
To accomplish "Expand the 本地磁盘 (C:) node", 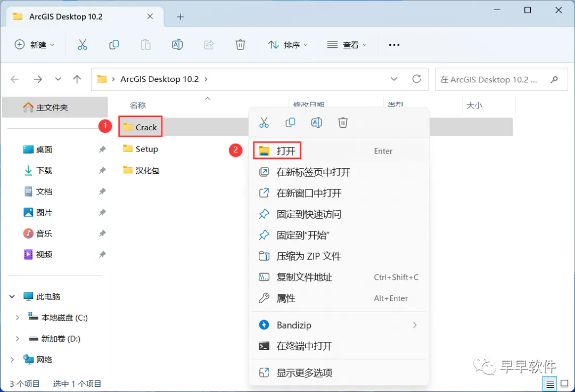I will point(17,318).
